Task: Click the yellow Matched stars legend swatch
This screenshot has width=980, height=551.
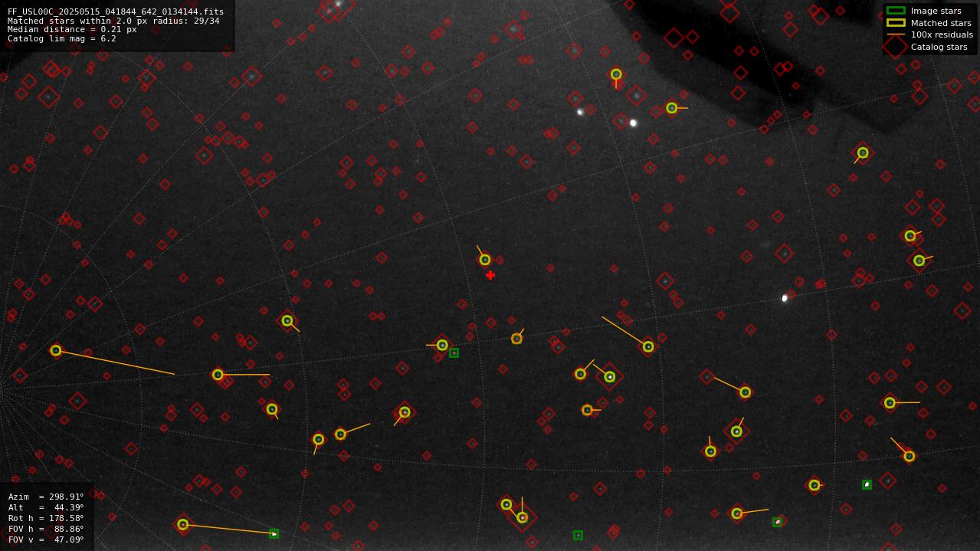Action: (x=896, y=22)
